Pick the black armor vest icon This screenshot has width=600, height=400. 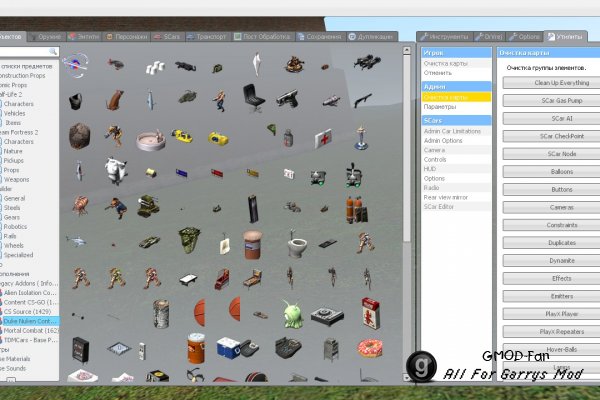coord(76,101)
